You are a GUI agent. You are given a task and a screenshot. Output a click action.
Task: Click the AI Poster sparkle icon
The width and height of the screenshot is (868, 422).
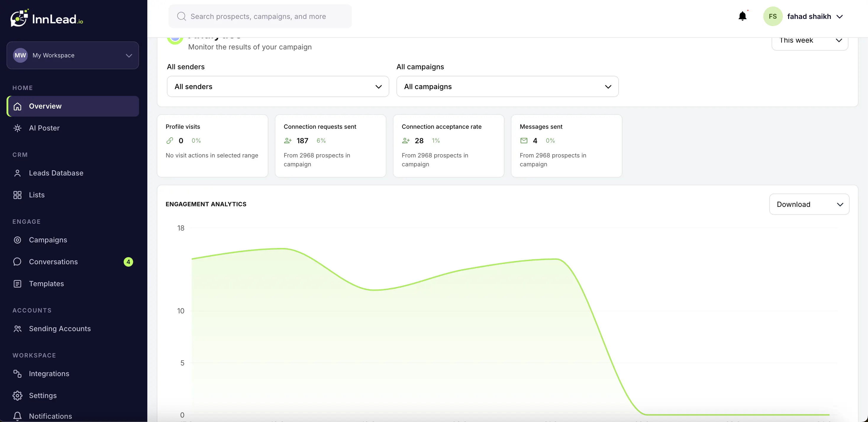17,128
